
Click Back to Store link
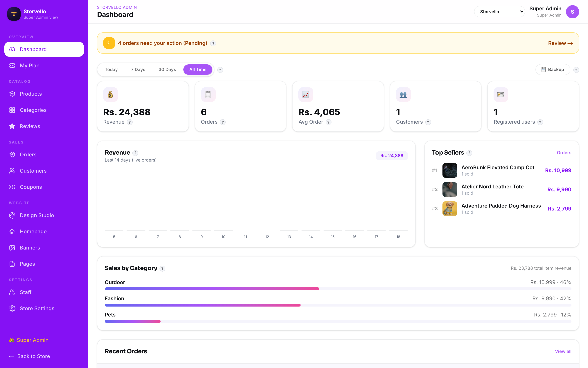tap(29, 356)
